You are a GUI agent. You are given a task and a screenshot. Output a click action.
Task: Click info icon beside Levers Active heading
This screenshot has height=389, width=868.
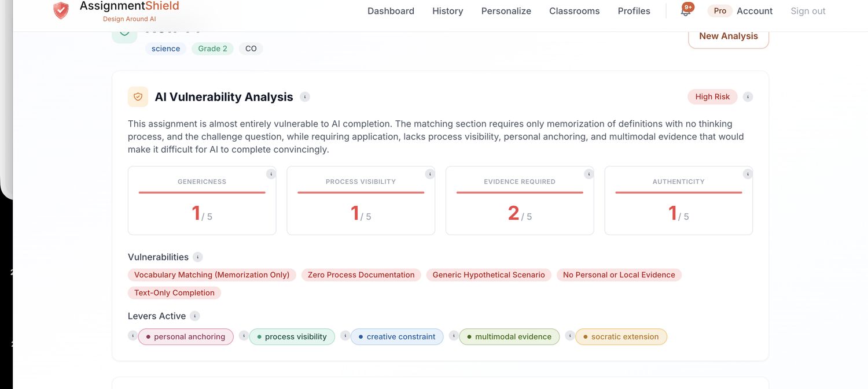195,316
